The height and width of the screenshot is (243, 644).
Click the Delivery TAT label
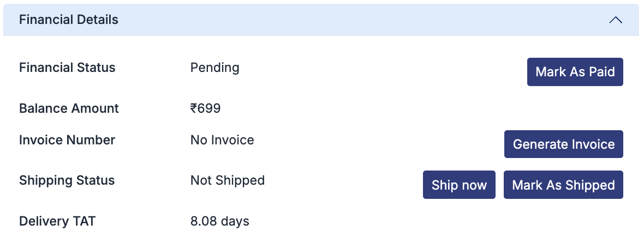click(x=57, y=221)
